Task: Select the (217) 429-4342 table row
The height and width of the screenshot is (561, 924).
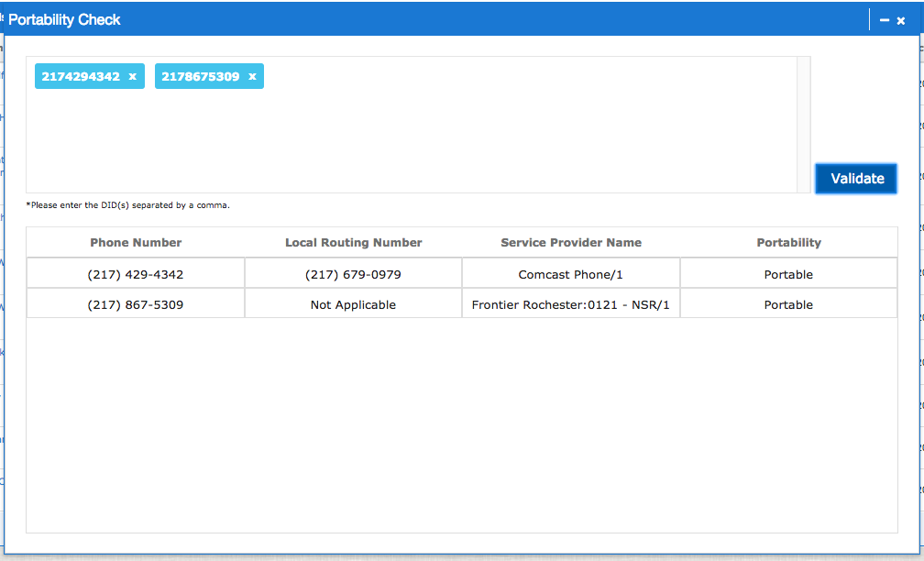Action: tap(135, 273)
